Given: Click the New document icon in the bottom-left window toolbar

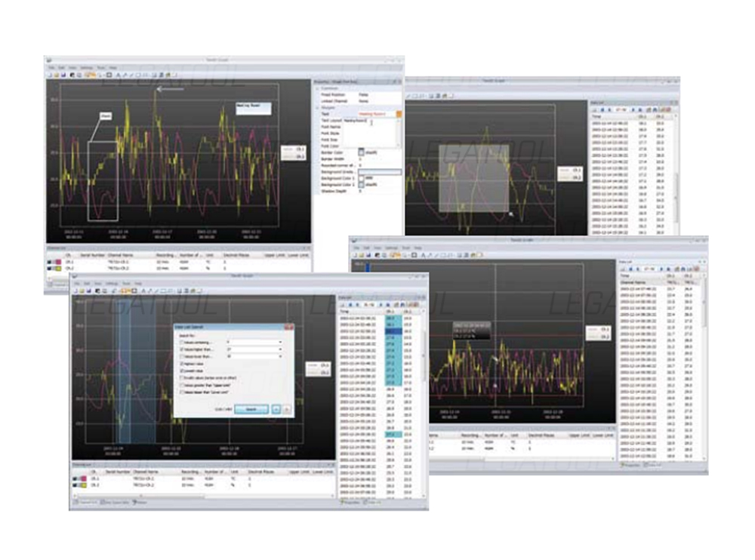Looking at the screenshot, I should [x=76, y=290].
